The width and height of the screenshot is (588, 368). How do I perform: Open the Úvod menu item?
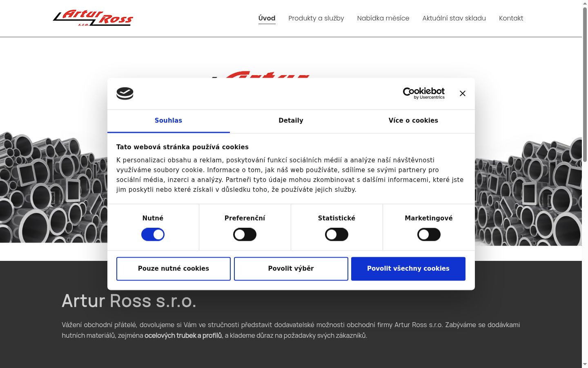coord(267,18)
